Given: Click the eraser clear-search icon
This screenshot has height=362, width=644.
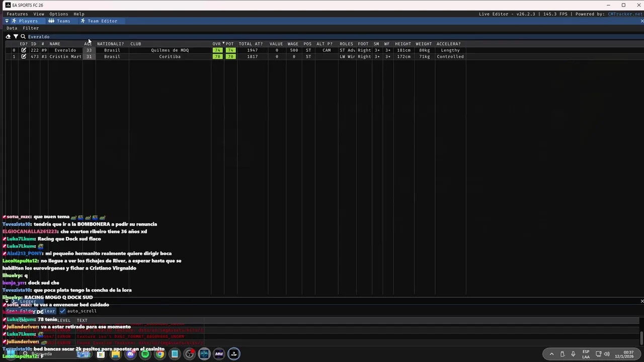Looking at the screenshot, I should [8, 37].
